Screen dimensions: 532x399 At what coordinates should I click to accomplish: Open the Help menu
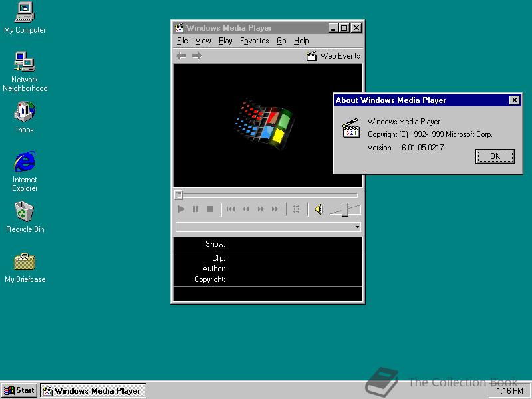point(301,41)
